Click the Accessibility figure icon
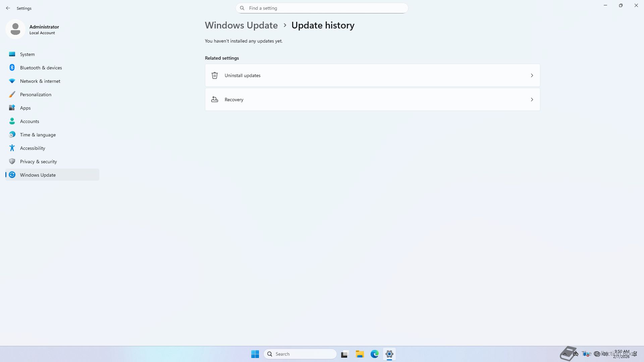 pyautogui.click(x=12, y=148)
